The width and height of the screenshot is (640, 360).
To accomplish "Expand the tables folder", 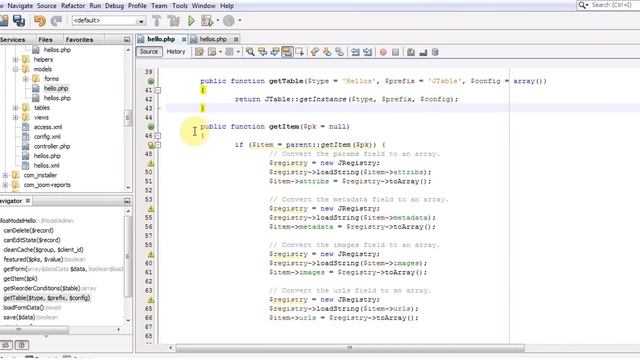I will pyautogui.click(x=16, y=108).
